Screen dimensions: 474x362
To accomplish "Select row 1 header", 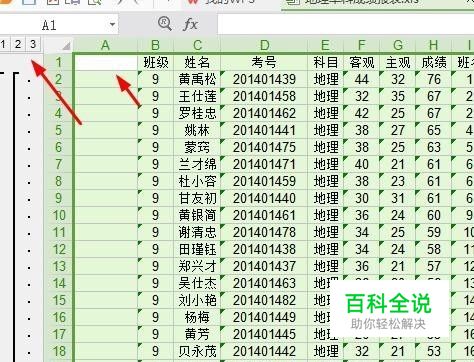I will coord(59,62).
